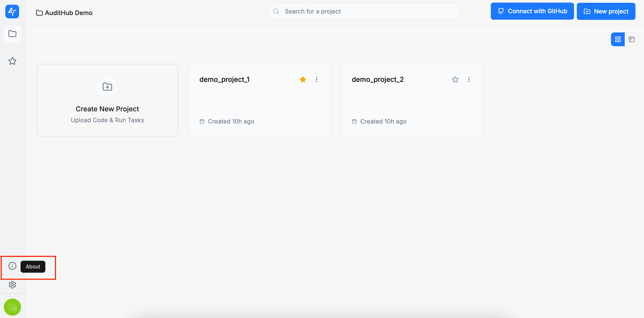Viewport: 644px width, 318px height.
Task: Click the Connect with GitHub button
Action: (532, 11)
